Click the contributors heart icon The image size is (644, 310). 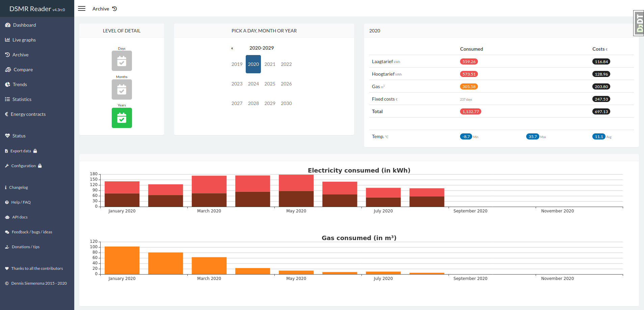pos(7,268)
